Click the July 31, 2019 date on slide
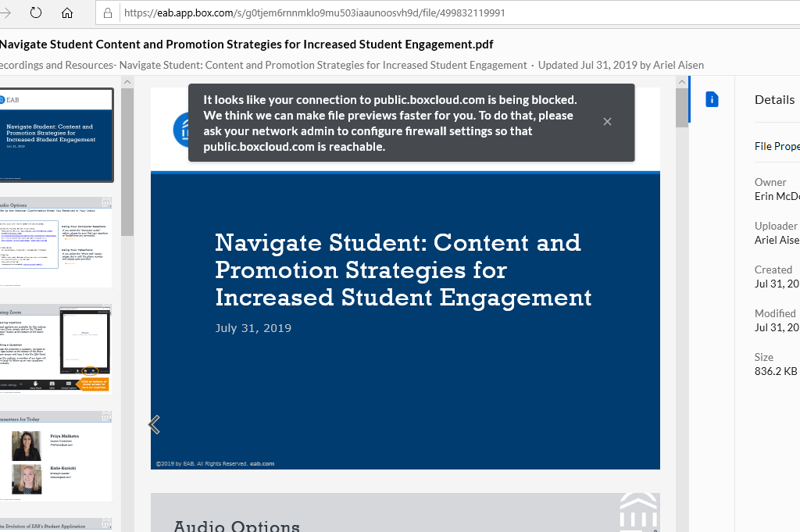Screen dimensions: 800x532 tap(253, 328)
